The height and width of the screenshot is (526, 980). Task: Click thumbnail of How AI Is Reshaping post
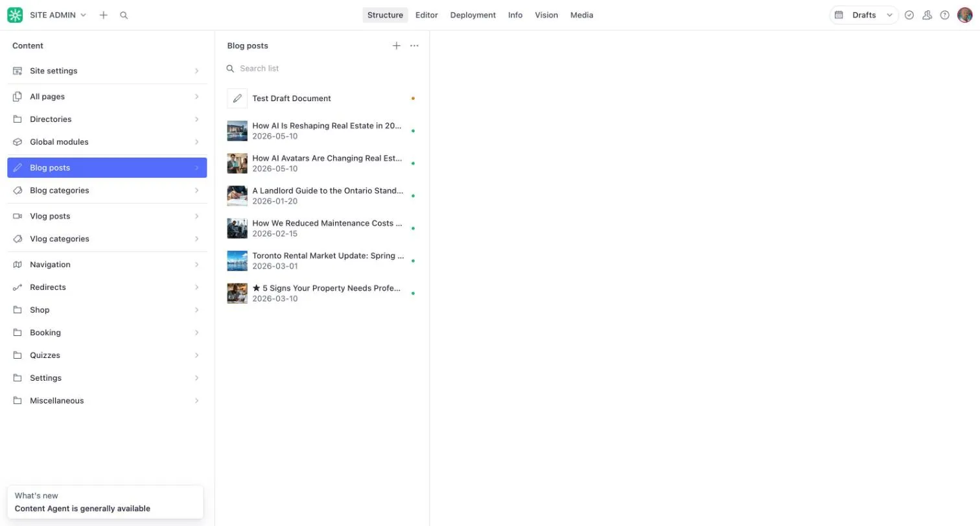click(x=237, y=131)
